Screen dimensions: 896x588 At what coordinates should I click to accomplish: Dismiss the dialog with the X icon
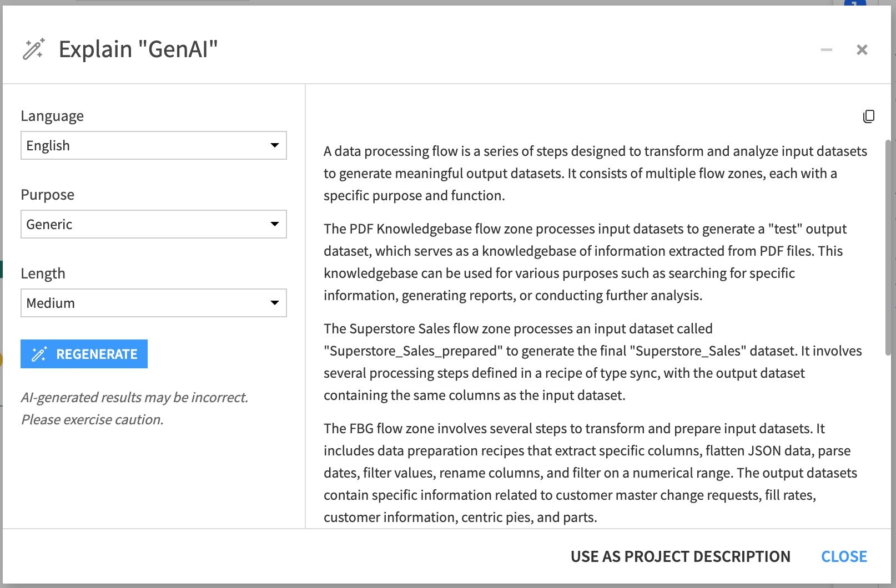pyautogui.click(x=862, y=50)
